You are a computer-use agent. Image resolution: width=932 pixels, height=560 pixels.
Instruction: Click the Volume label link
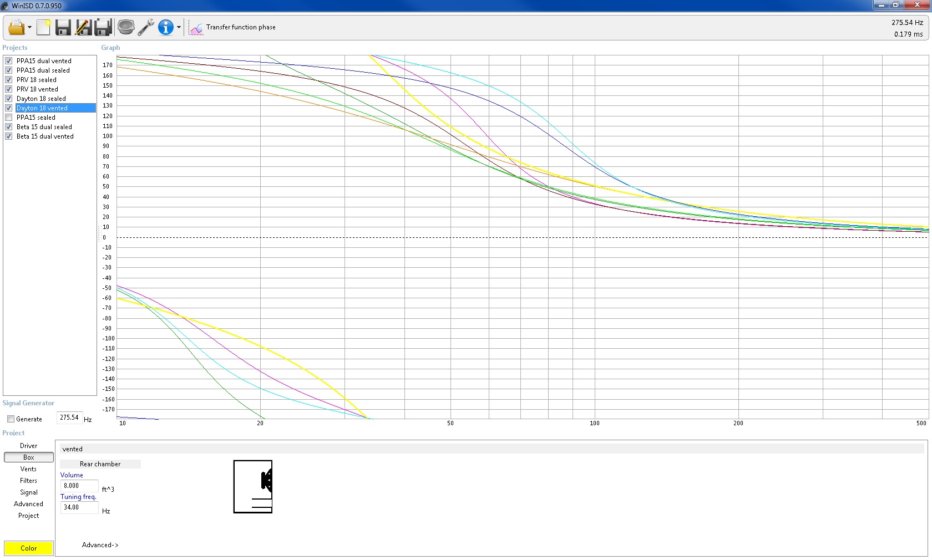72,475
